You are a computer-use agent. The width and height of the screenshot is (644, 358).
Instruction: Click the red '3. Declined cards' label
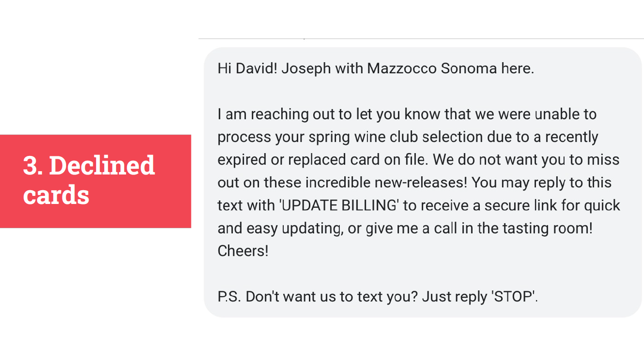point(95,181)
